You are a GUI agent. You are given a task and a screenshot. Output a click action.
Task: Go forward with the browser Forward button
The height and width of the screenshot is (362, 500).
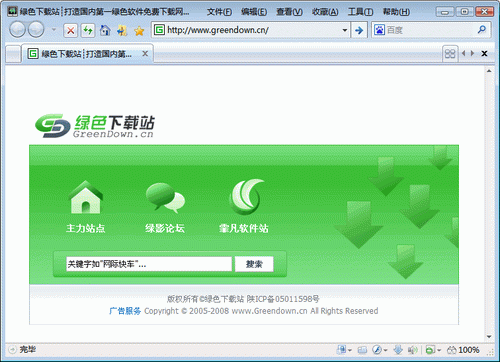point(36,30)
